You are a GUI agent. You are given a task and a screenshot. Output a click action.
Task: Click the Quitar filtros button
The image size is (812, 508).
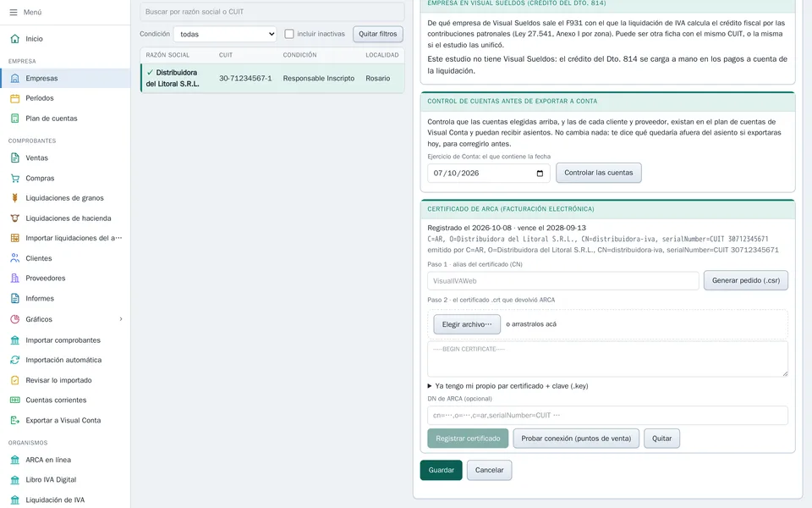[378, 34]
